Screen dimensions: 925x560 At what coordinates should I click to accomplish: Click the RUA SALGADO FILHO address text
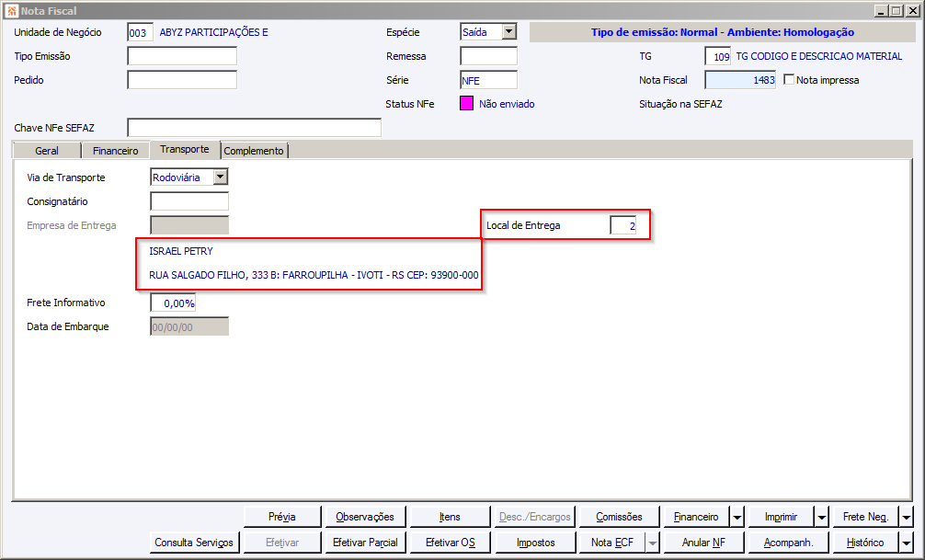tap(314, 275)
